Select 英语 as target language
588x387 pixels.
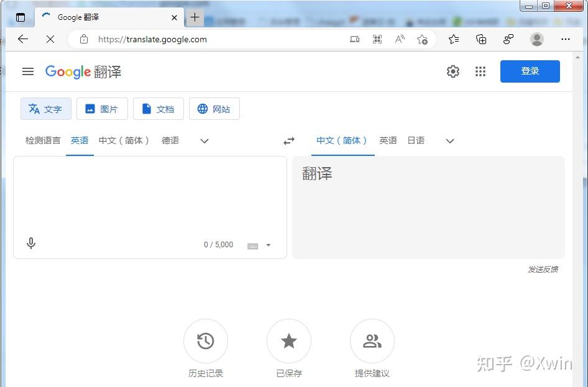click(x=388, y=140)
